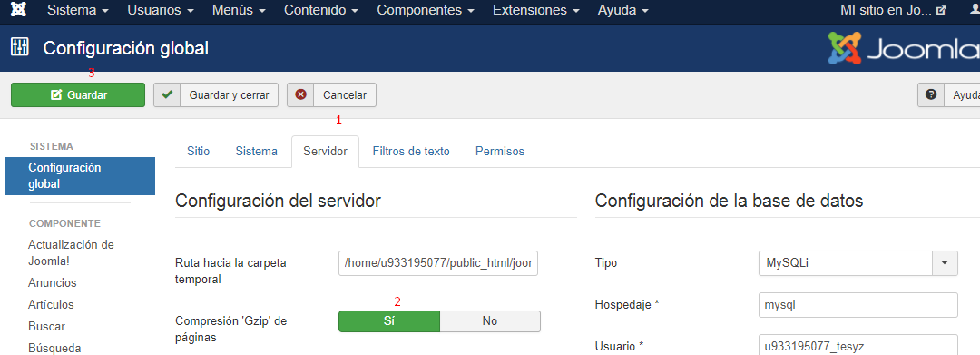
Task: Open the Extensiones dropdown menu
Action: point(535,11)
